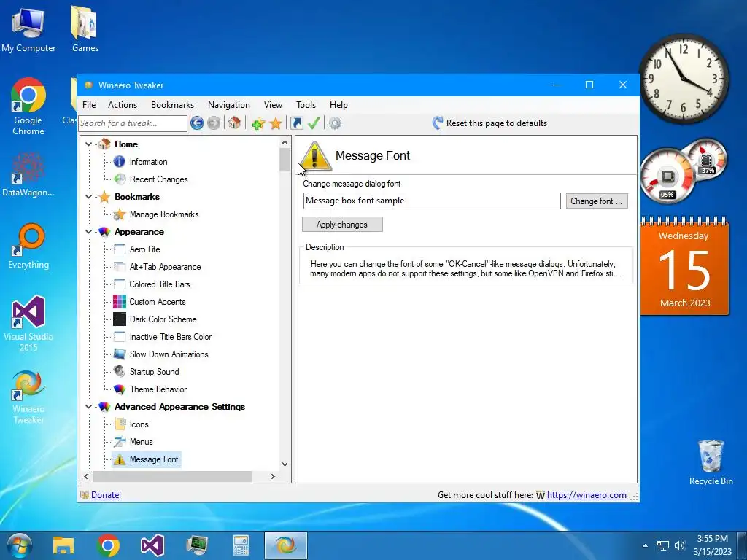Open the View menu
Screen dimensions: 747x560
pyautogui.click(x=273, y=105)
